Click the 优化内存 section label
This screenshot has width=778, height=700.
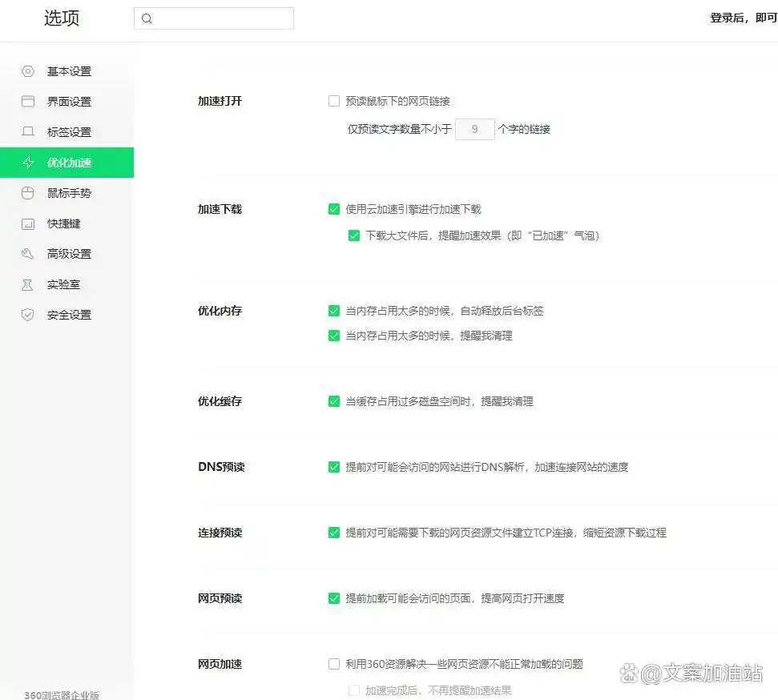pos(220,311)
